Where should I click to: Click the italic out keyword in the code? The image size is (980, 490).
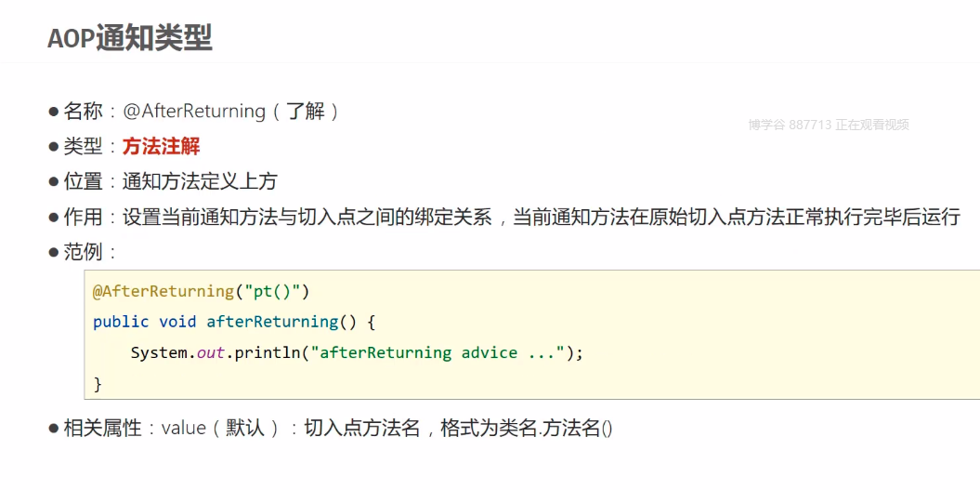[210, 353]
